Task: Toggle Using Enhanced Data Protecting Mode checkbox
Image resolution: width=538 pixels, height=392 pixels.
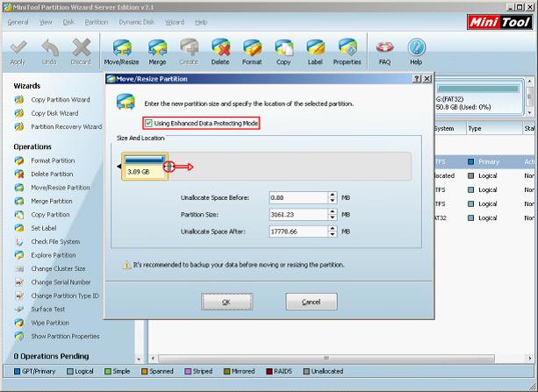Action: click(x=148, y=123)
